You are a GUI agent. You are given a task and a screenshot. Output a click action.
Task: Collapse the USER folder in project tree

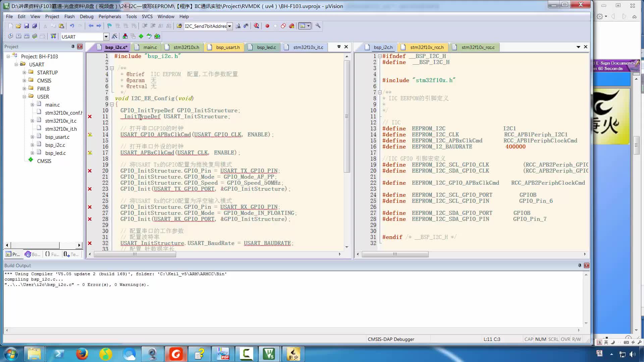coord(24,97)
